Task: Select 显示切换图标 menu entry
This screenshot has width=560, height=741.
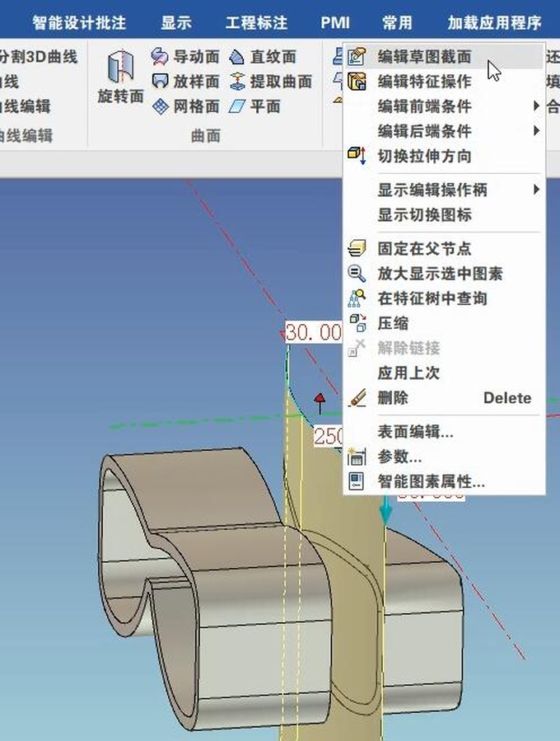Action: coord(444,215)
